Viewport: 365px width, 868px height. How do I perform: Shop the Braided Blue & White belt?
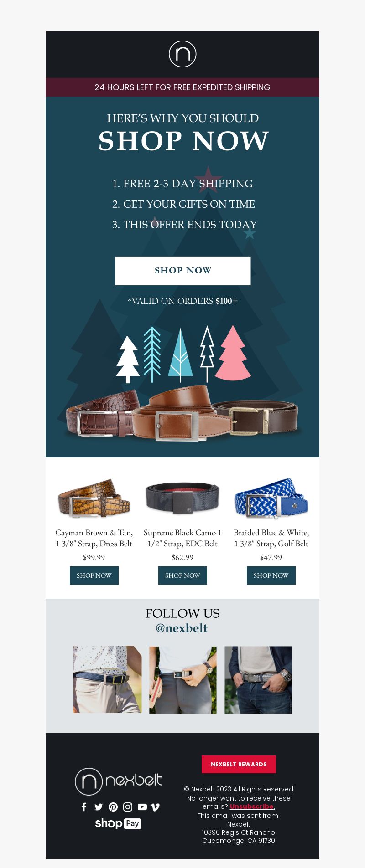271,575
